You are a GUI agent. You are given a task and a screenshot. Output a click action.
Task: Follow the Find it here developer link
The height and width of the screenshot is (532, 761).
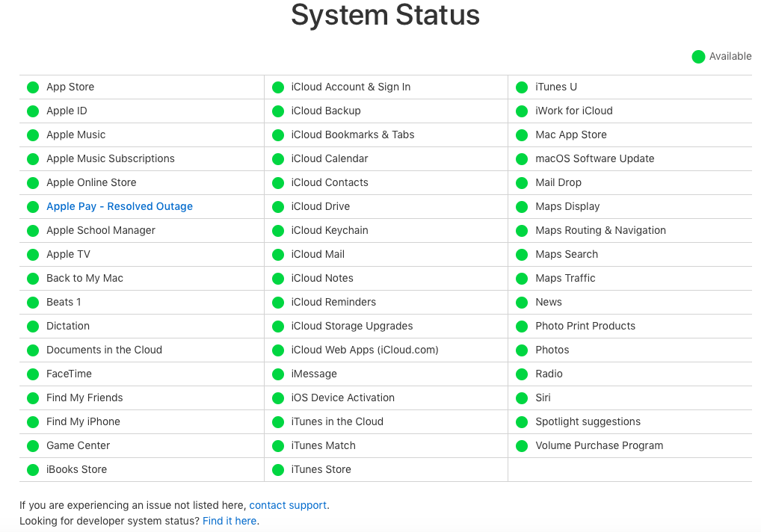click(229, 521)
